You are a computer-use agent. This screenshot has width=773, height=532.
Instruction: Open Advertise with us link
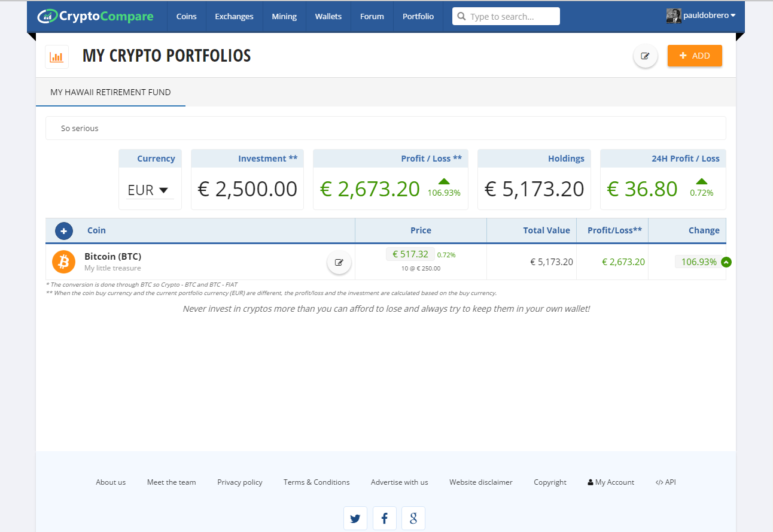[x=400, y=482]
